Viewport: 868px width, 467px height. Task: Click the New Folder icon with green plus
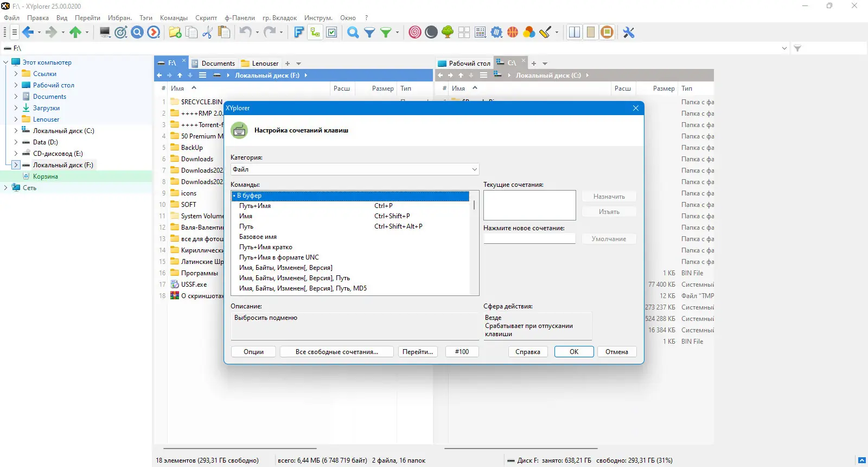[x=175, y=33]
